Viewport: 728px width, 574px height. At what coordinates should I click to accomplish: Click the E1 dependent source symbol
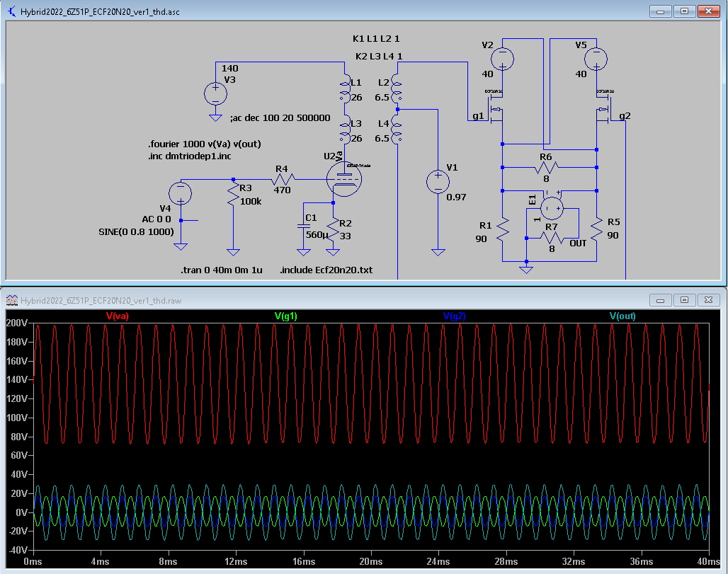[552, 207]
